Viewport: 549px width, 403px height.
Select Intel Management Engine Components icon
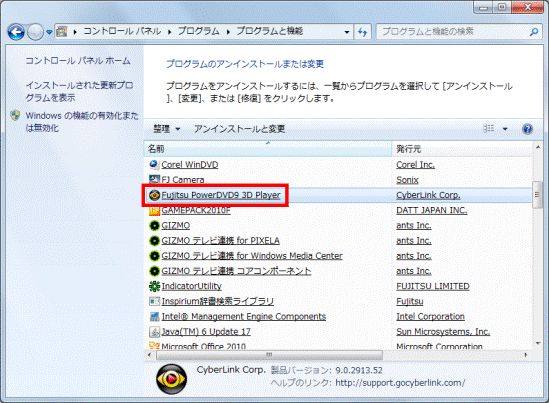tap(154, 317)
